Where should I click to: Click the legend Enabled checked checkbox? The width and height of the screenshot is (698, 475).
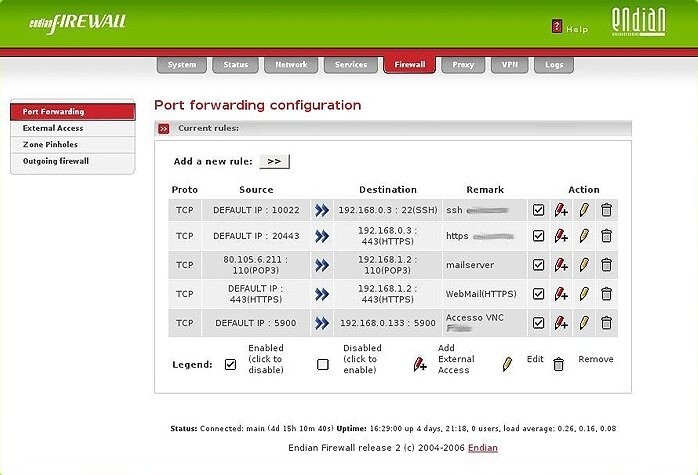(x=230, y=364)
